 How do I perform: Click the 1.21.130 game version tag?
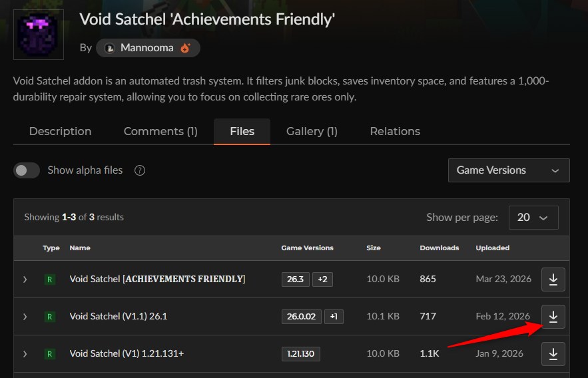pyautogui.click(x=301, y=353)
